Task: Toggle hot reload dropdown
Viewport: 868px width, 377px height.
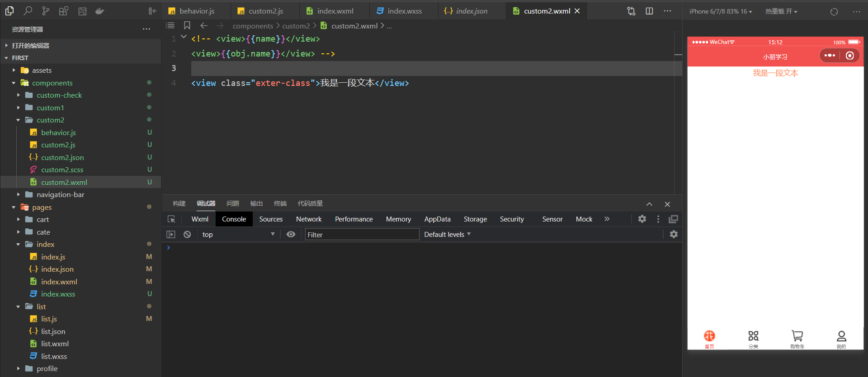Action: [x=781, y=11]
